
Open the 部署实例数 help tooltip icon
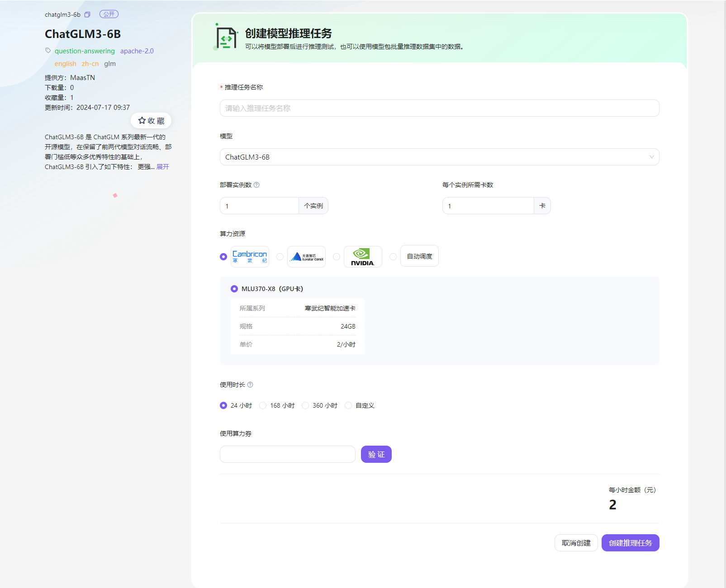(256, 185)
